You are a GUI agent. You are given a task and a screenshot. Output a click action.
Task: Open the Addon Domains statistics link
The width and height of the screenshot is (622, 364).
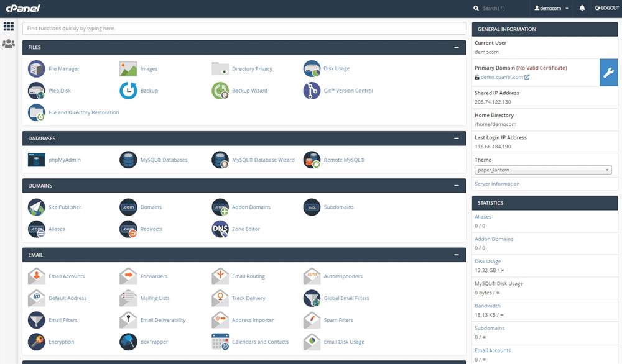coord(494,239)
